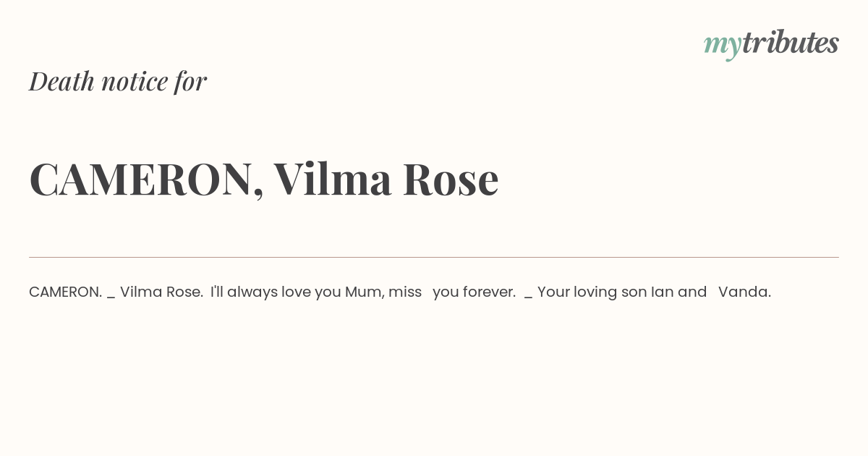The width and height of the screenshot is (868, 456).
Task: Click the name "Vanda." at the end
Action: tap(745, 292)
